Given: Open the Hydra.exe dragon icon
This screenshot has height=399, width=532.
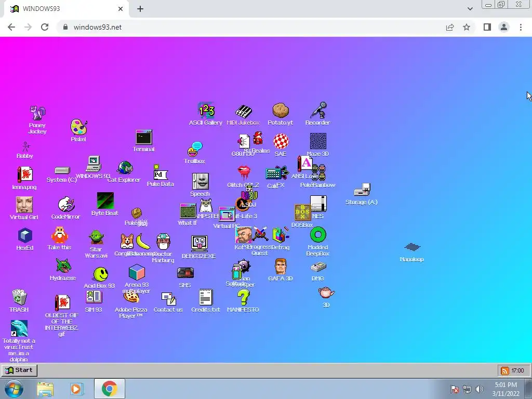Looking at the screenshot, I should (63, 265).
